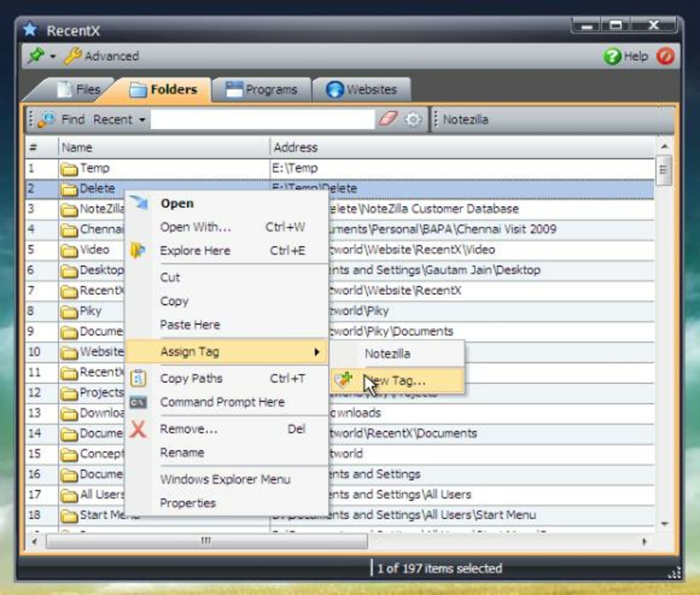The height and width of the screenshot is (595, 700).
Task: Click the red X Remove icon
Action: click(138, 429)
